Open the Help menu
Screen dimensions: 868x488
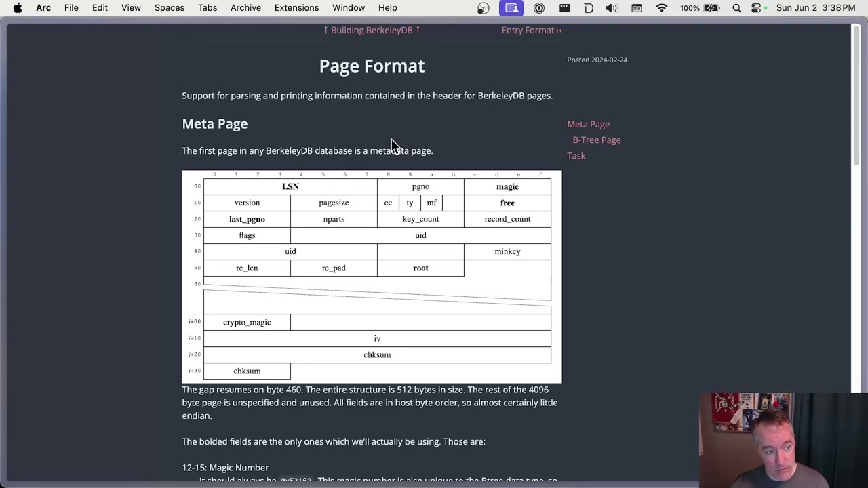[388, 8]
